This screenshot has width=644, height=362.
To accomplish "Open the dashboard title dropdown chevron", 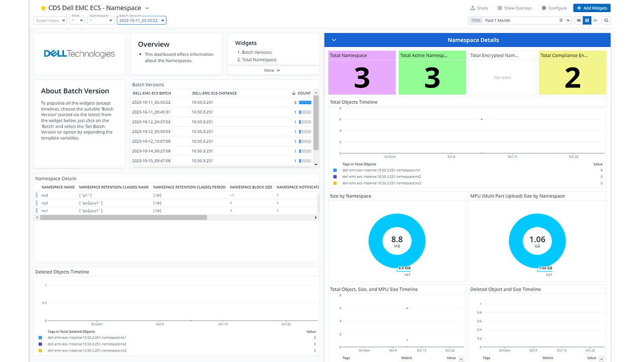I will pos(147,8).
